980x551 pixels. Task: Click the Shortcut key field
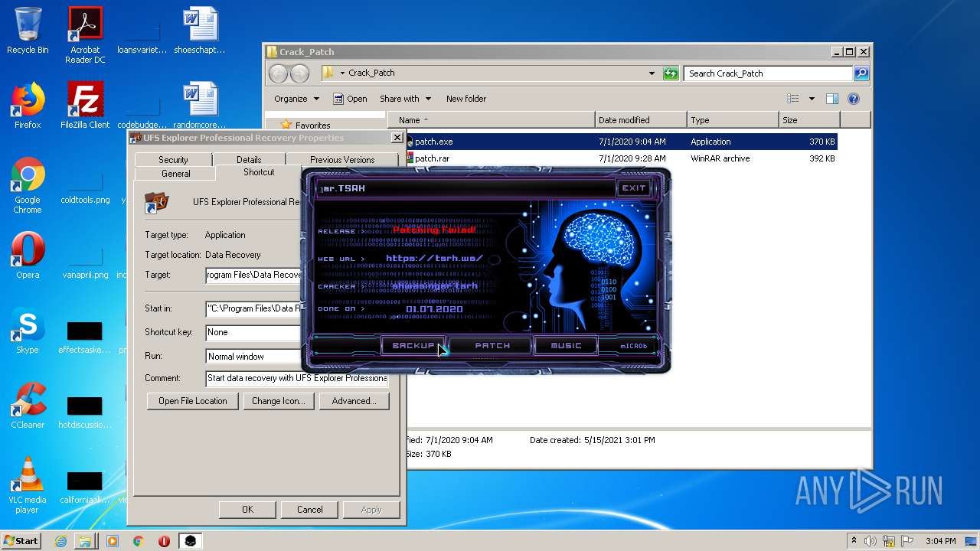(x=255, y=332)
